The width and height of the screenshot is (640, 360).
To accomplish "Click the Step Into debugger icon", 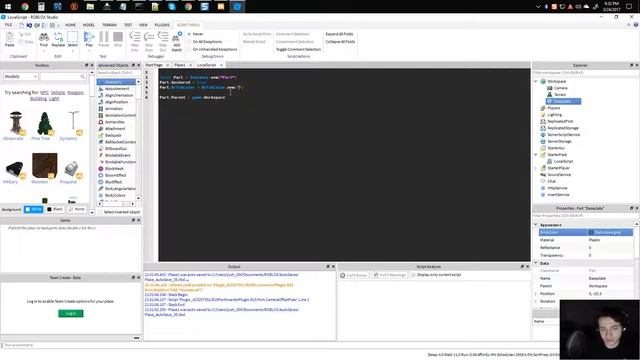I will (135, 37).
